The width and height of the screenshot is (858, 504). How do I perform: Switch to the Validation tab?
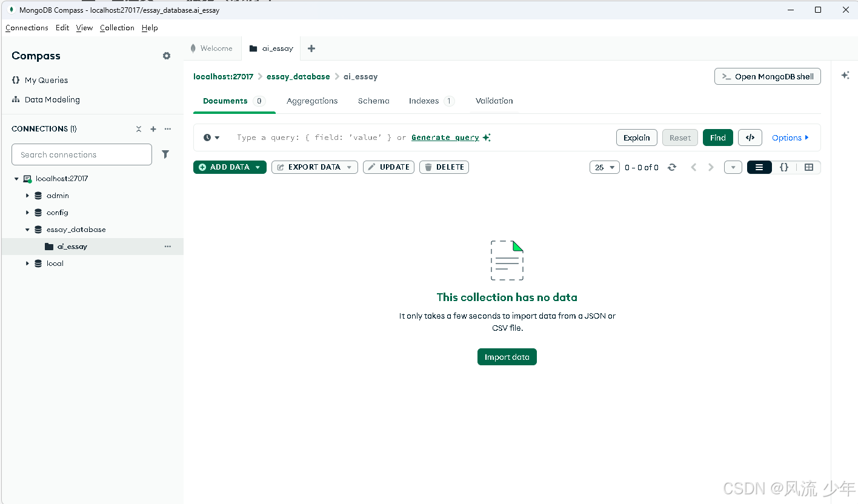(494, 101)
